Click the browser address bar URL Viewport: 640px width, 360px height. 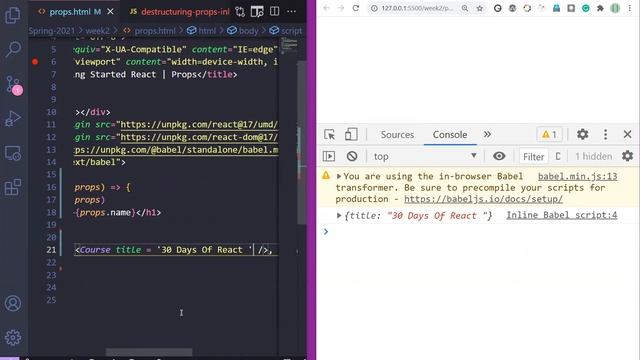[417, 8]
